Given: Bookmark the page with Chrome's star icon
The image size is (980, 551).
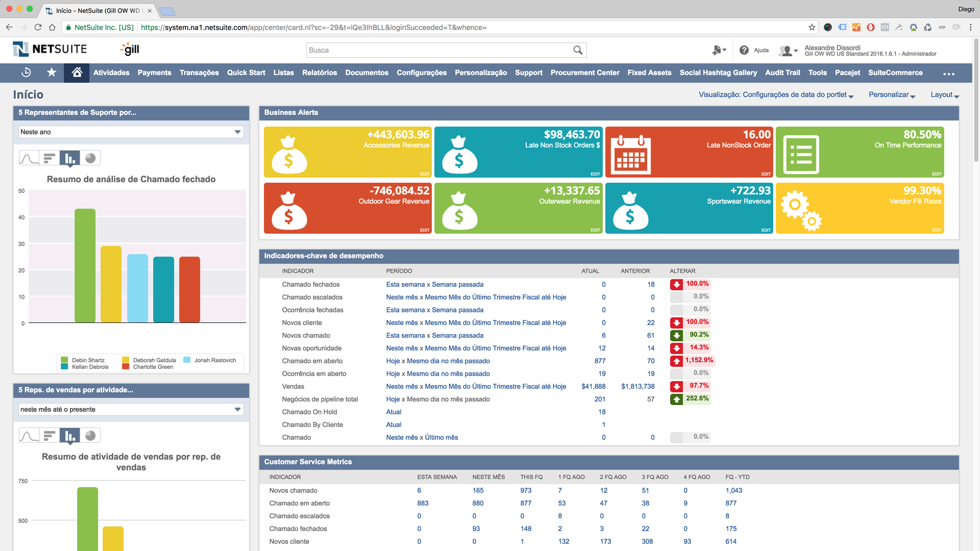Looking at the screenshot, I should coord(812,28).
